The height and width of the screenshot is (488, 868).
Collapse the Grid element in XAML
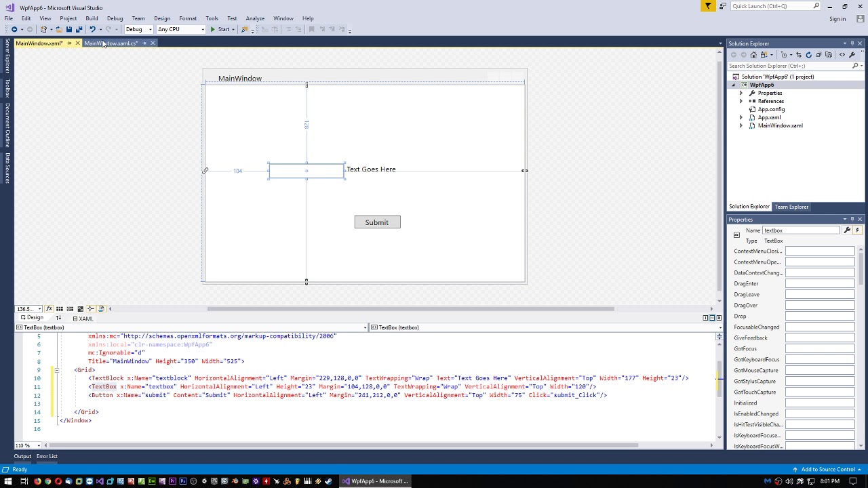57,370
